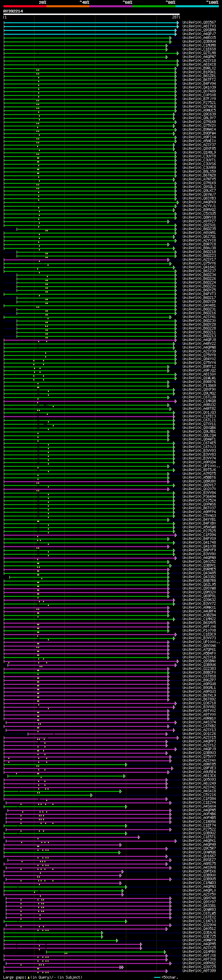Image resolution: width=222 pixels, height=980 pixels.
Task: Select label UniRef100_Q9C639
Action: [199, 114]
